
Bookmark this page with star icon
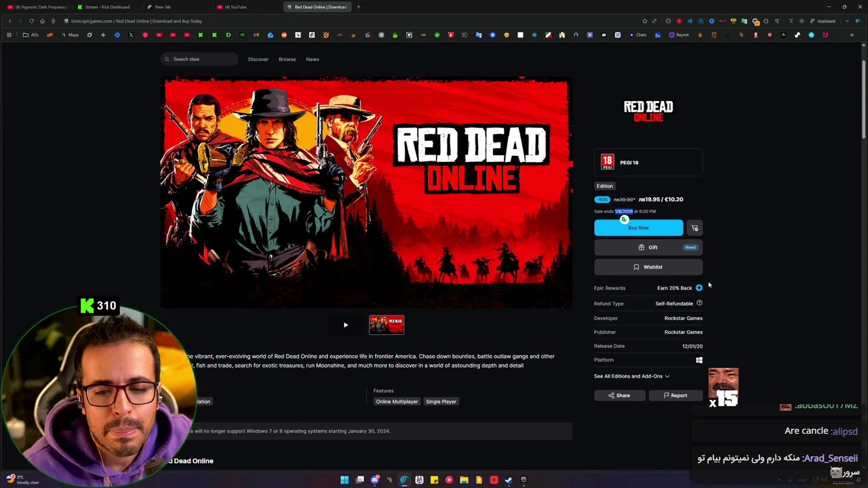click(644, 21)
